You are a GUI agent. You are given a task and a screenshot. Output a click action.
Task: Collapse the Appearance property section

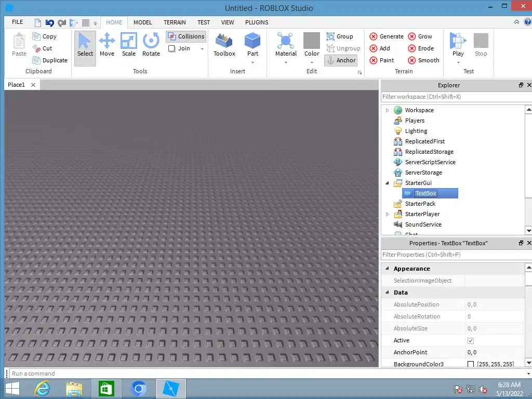[387, 269]
